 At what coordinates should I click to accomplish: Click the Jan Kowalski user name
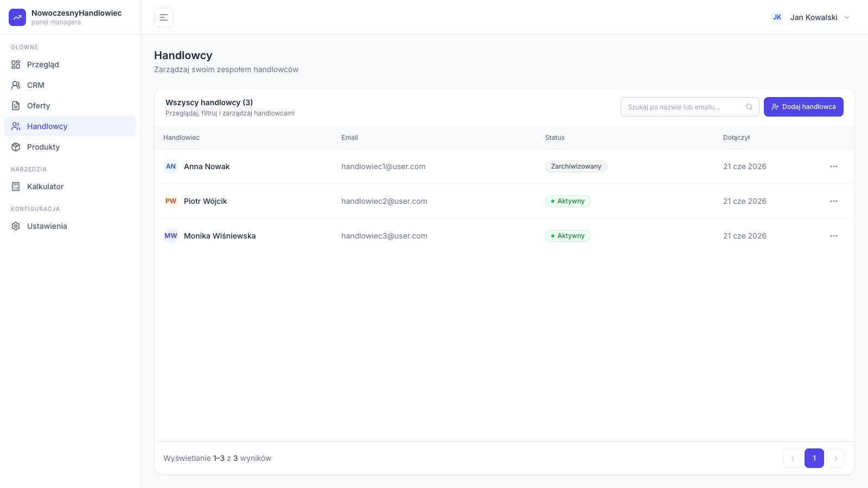(814, 17)
